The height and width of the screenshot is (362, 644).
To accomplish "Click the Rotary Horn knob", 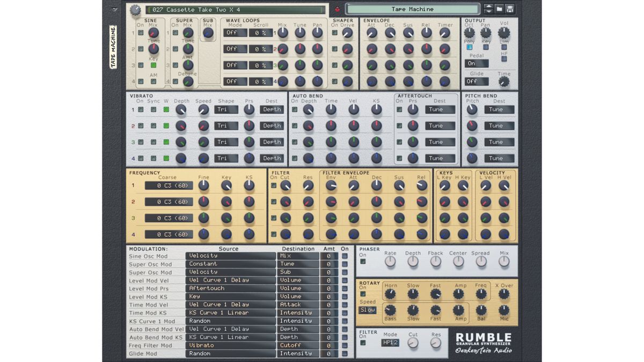I will (390, 293).
